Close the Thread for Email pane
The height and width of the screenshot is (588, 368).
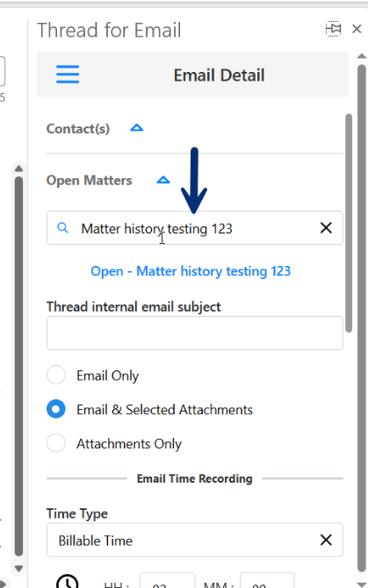point(357,29)
